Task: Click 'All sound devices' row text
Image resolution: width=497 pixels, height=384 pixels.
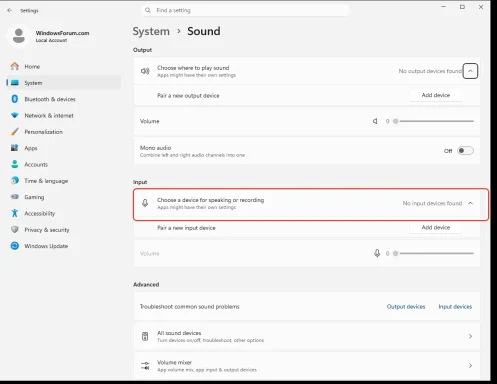Action: point(179,333)
